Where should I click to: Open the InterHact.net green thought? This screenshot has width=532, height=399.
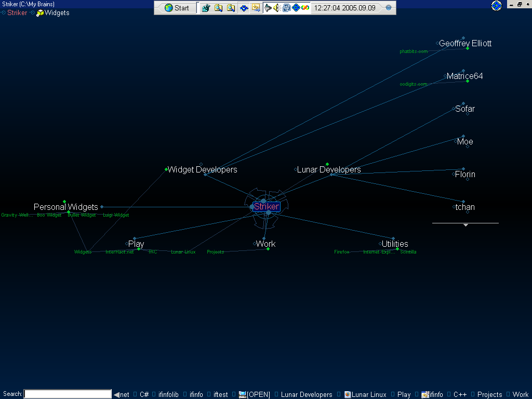(119, 252)
